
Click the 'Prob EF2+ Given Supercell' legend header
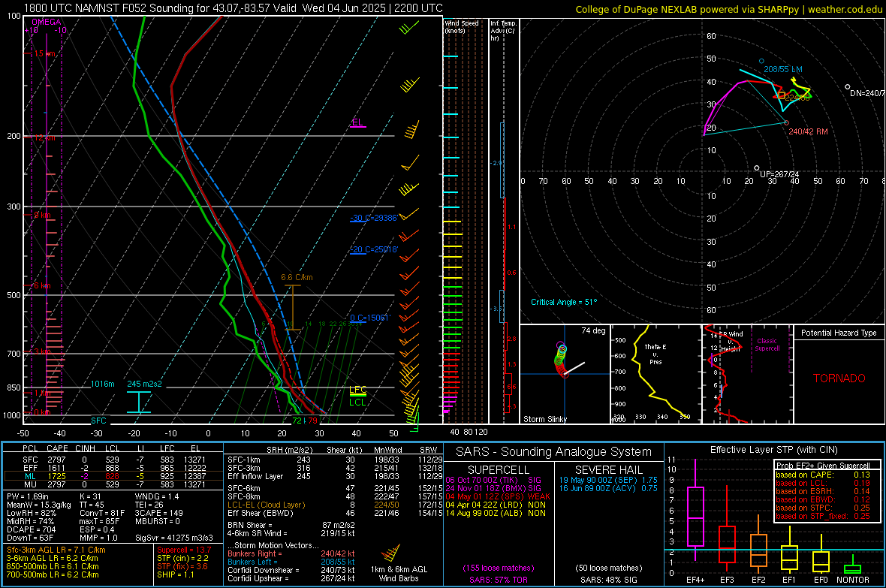coord(823,466)
